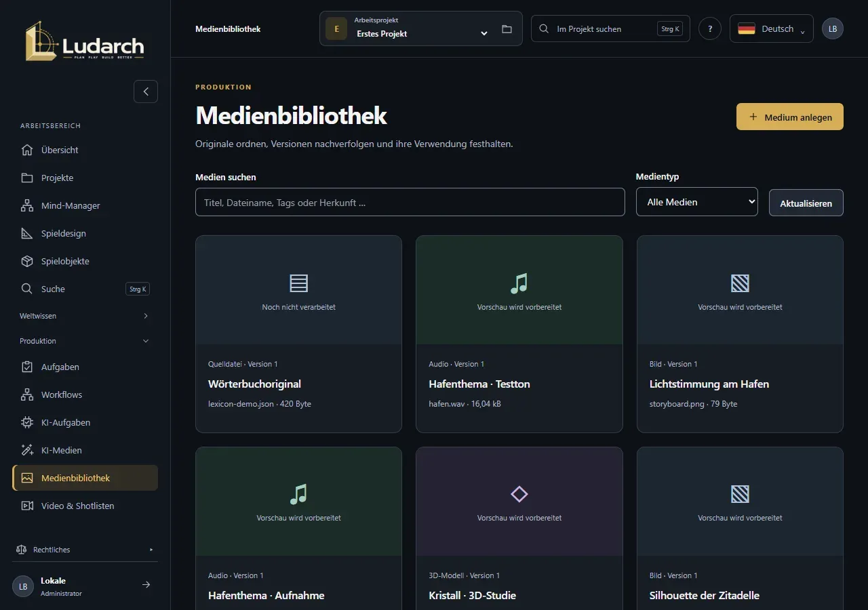Open the Hafenthema · Testton audio thumbnail
This screenshot has width=868, height=610.
point(519,290)
